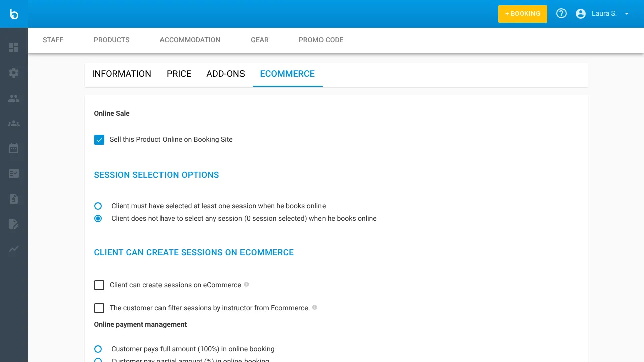
Task: Enable Client can create sessions on eCommerce
Action: pyautogui.click(x=99, y=285)
